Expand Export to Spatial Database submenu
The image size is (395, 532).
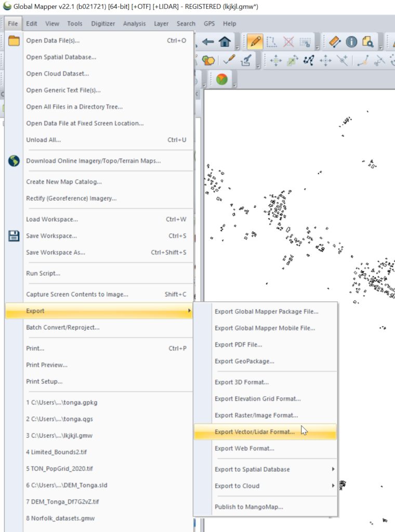pyautogui.click(x=266, y=469)
